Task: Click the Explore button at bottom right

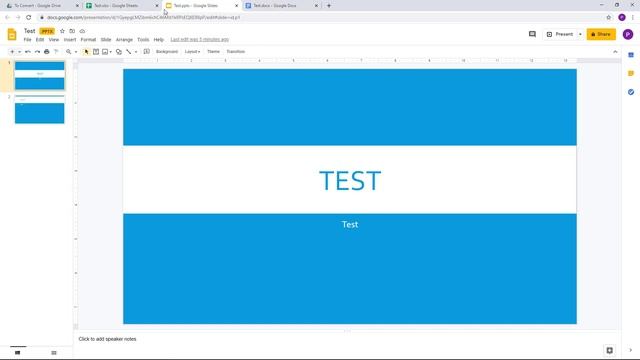Action: click(x=609, y=350)
